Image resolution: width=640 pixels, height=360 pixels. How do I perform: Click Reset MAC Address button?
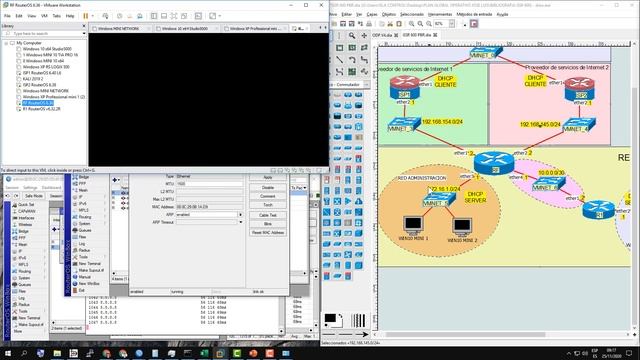point(268,233)
